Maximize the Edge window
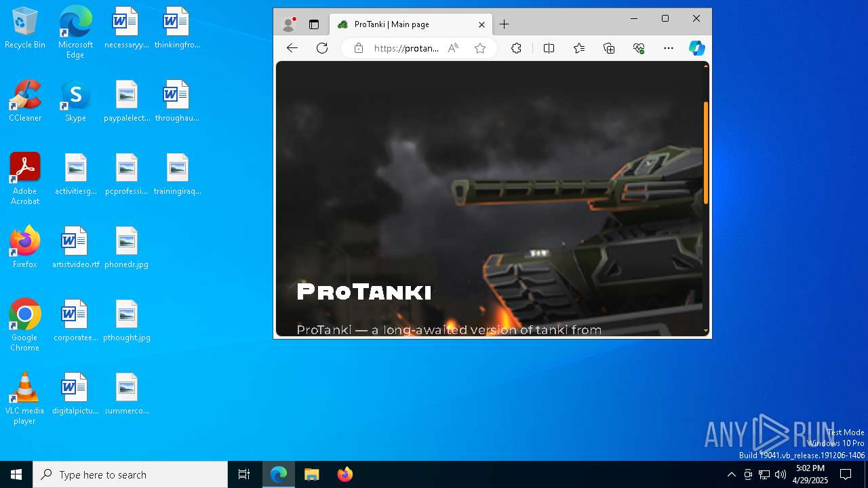This screenshot has height=488, width=868. click(665, 18)
